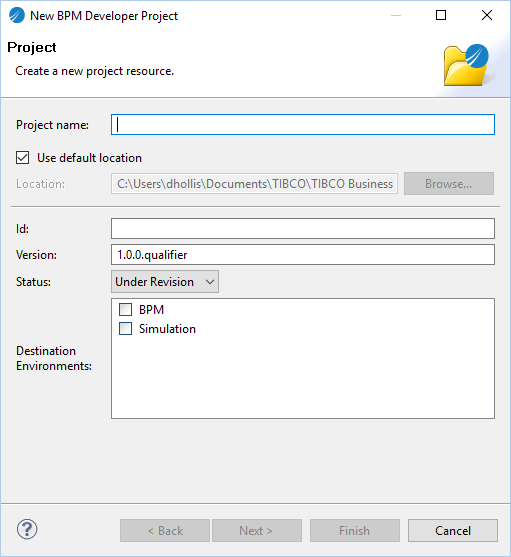This screenshot has height=557, width=511.
Task: Click the Next > button
Action: pyautogui.click(x=257, y=531)
